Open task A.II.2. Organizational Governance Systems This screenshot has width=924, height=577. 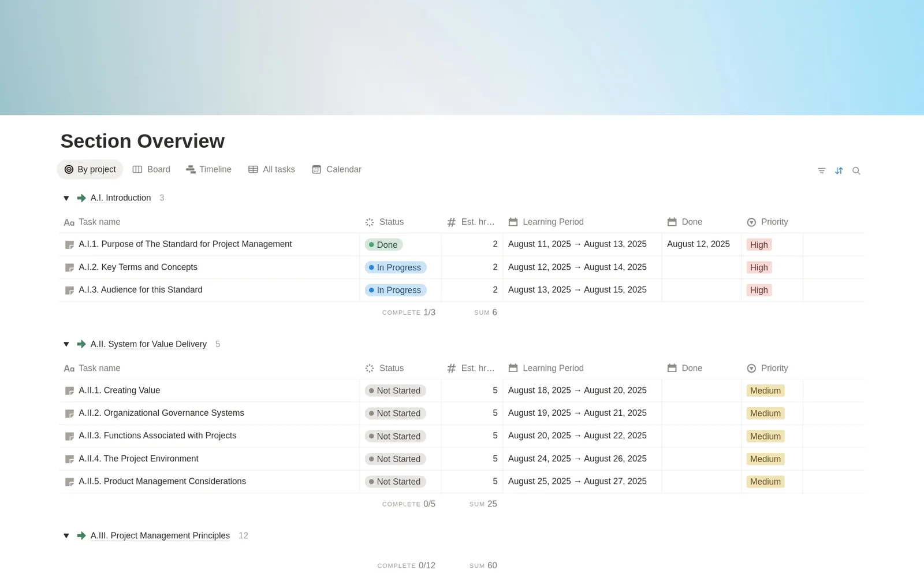click(x=161, y=413)
